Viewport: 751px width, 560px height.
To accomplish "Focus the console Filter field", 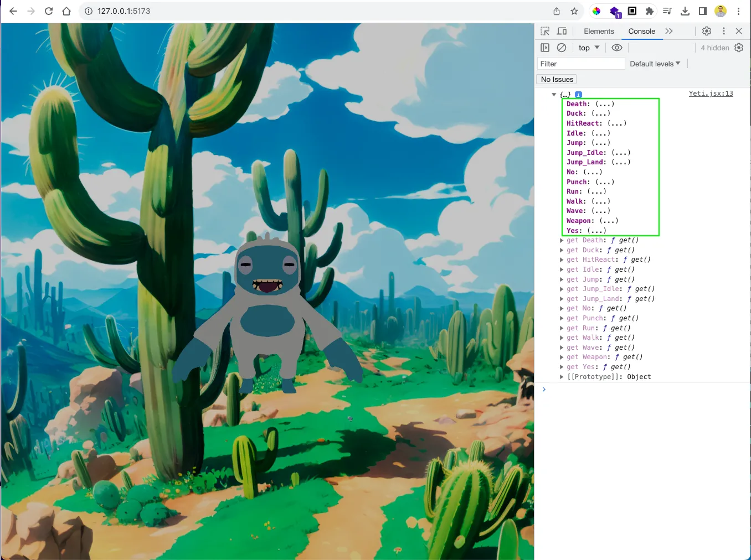I will click(x=581, y=64).
